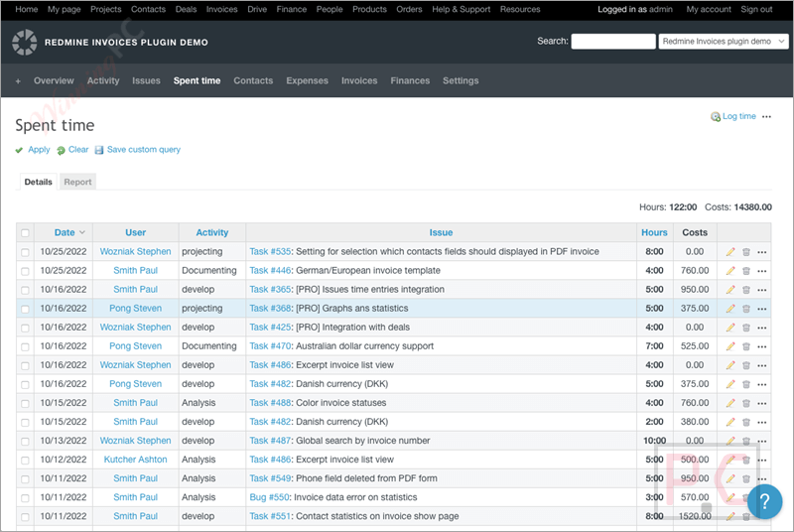Click Drive in top menu
Viewport: 794px width, 532px height.
coord(257,9)
